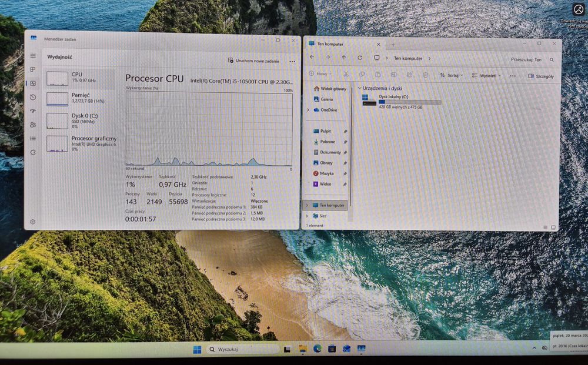Switch to details list view in status bar
Image resolution: width=588 pixels, height=365 pixels.
coord(545,227)
